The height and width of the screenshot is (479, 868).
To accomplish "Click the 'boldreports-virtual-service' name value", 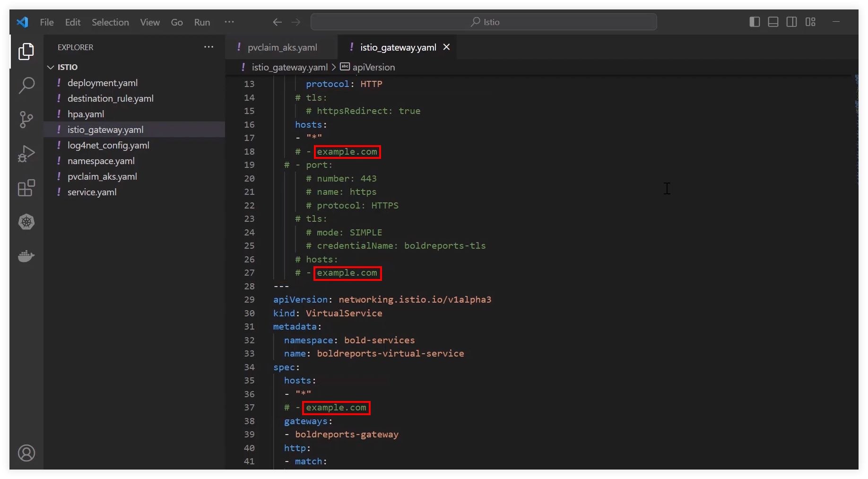I will point(391,353).
